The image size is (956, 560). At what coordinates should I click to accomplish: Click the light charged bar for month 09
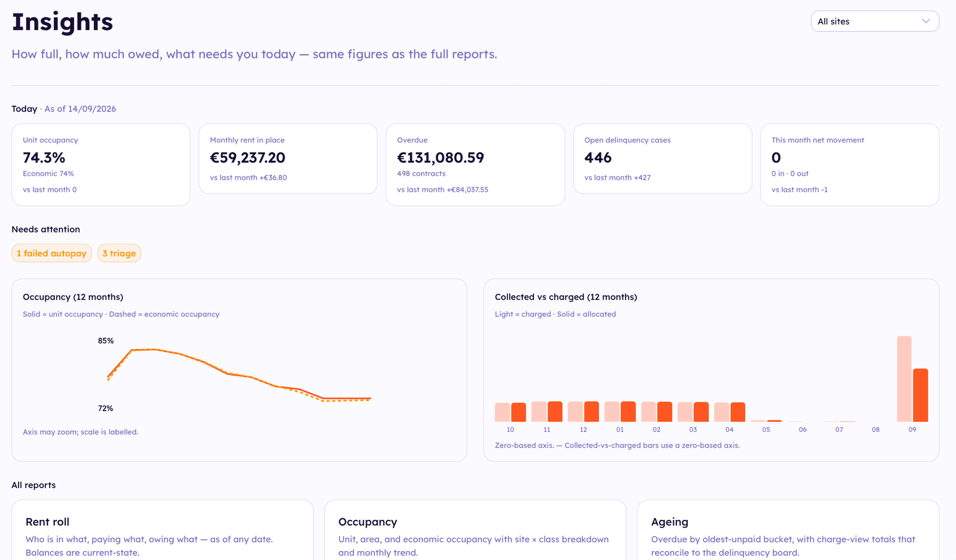904,379
